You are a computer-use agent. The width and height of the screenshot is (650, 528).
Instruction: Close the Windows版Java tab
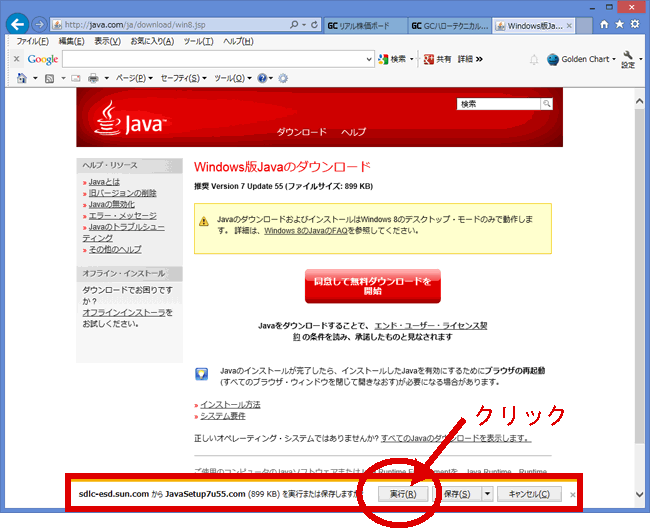(569, 26)
